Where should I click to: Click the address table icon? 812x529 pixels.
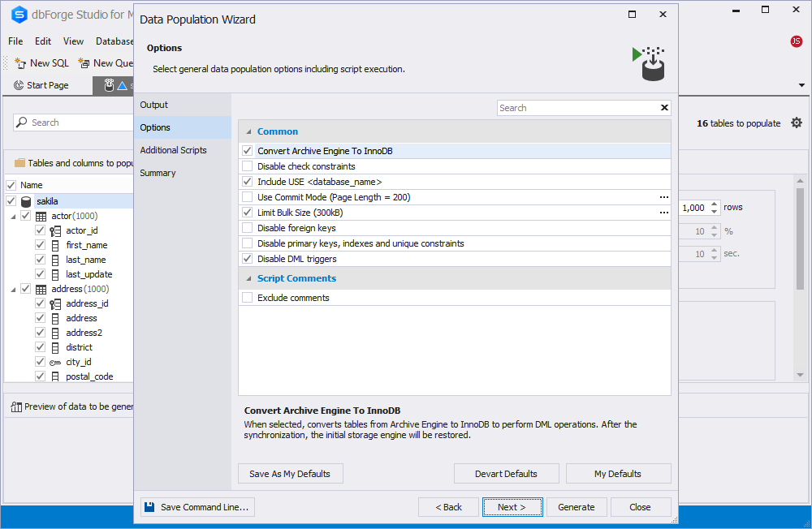point(41,290)
